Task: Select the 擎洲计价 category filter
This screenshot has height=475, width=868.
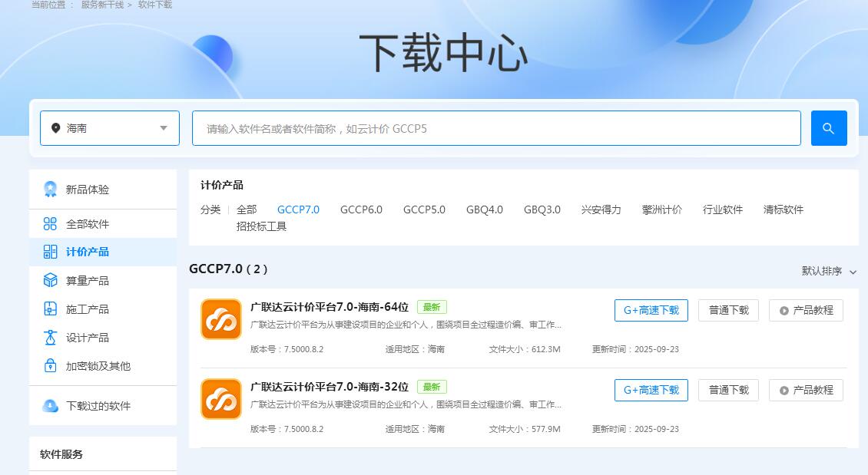Action: pos(661,209)
